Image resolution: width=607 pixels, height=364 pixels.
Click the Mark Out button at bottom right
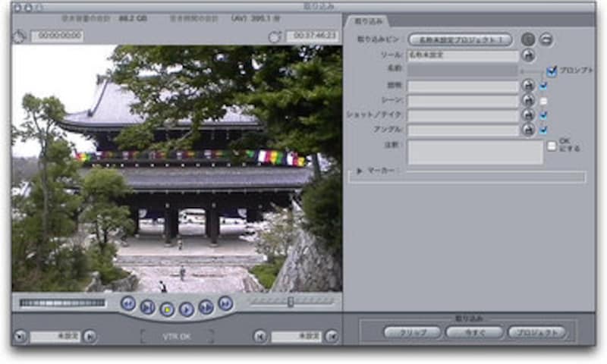click(332, 336)
